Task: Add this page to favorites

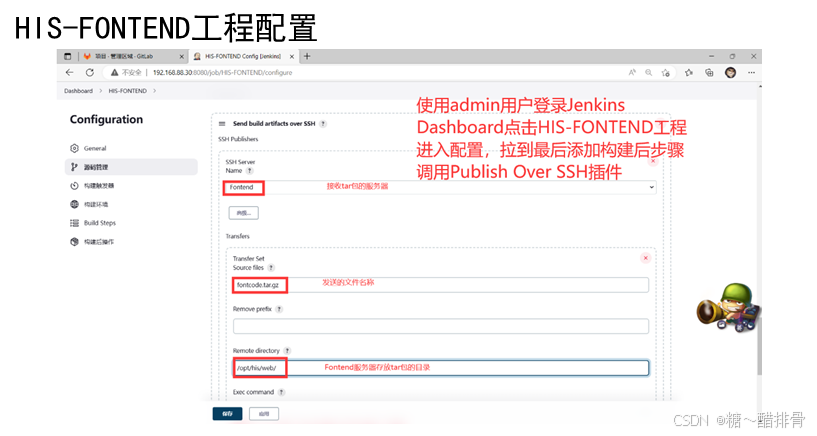Action: pyautogui.click(x=665, y=73)
